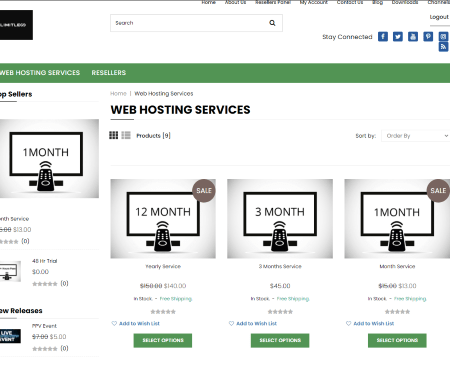Open the Resellers menu item
Screen dimensions: 450x366
(109, 73)
